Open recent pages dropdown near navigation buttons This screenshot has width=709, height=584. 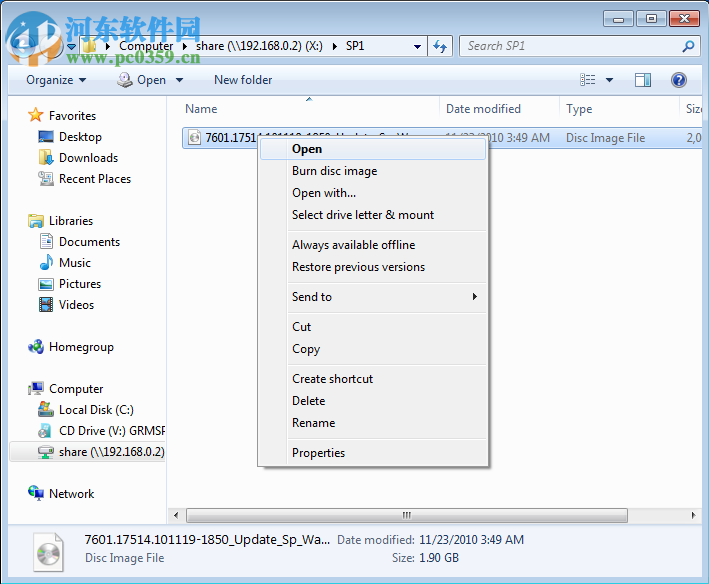(71, 46)
